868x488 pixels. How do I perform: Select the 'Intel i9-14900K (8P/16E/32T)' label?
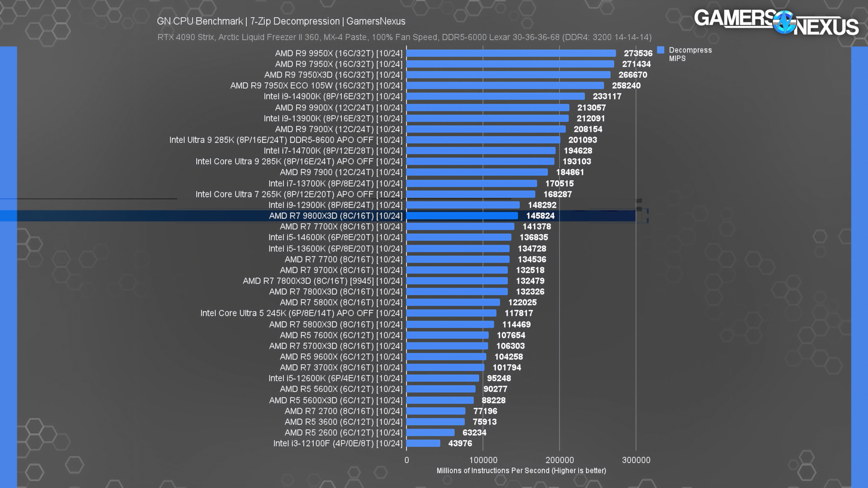tap(333, 97)
